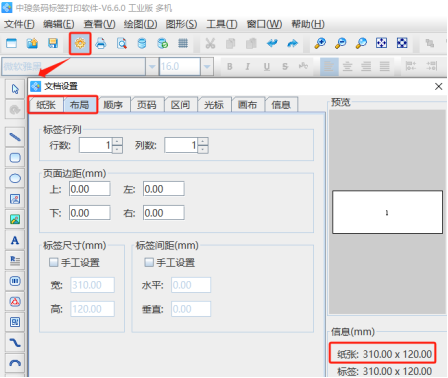This screenshot has height=378, width=448.
Task: Toggle the grid display icon
Action: pyautogui.click(x=183, y=43)
